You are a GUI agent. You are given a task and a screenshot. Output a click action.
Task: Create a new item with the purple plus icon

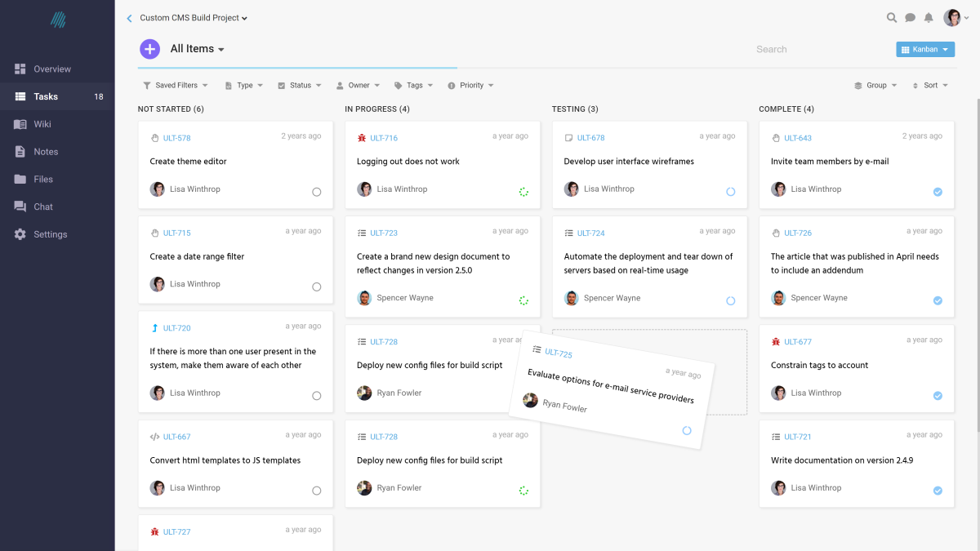(x=149, y=49)
